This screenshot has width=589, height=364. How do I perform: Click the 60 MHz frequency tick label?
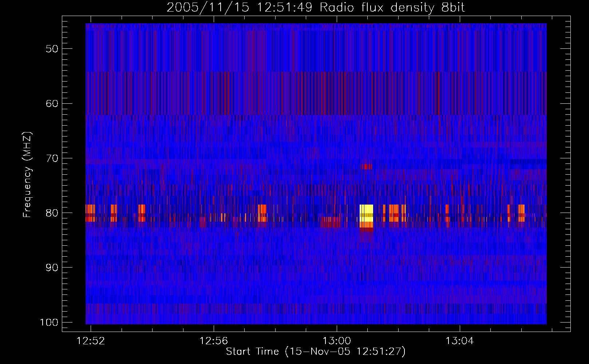tap(52, 103)
